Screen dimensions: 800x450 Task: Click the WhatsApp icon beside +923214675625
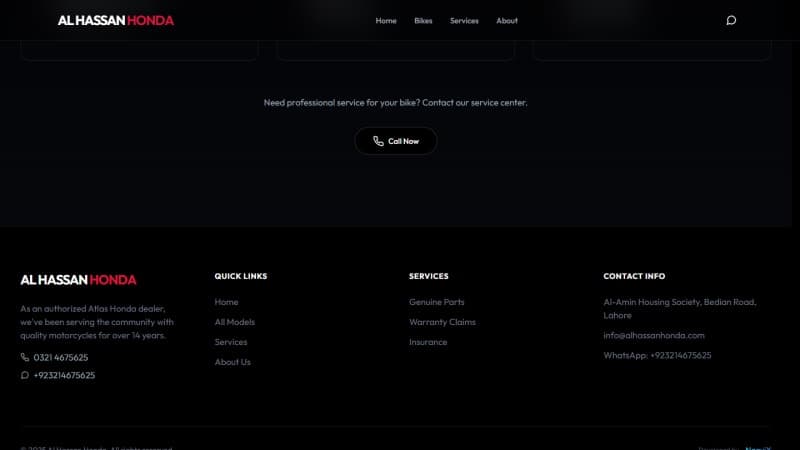(24, 375)
